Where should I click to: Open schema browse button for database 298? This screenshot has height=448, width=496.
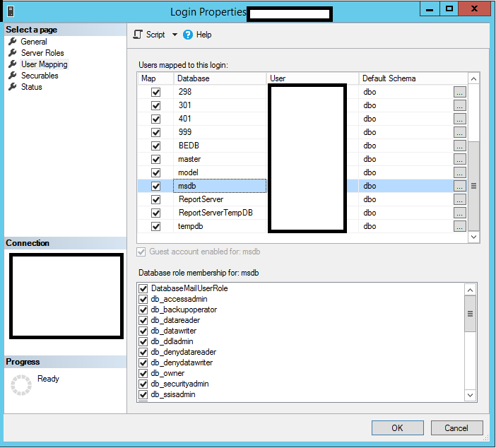[x=460, y=92]
